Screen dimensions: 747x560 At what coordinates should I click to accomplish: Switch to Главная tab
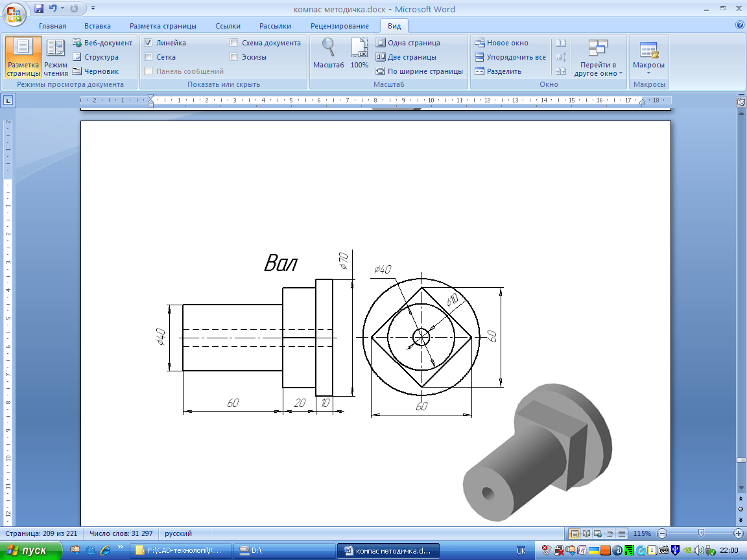(x=53, y=26)
